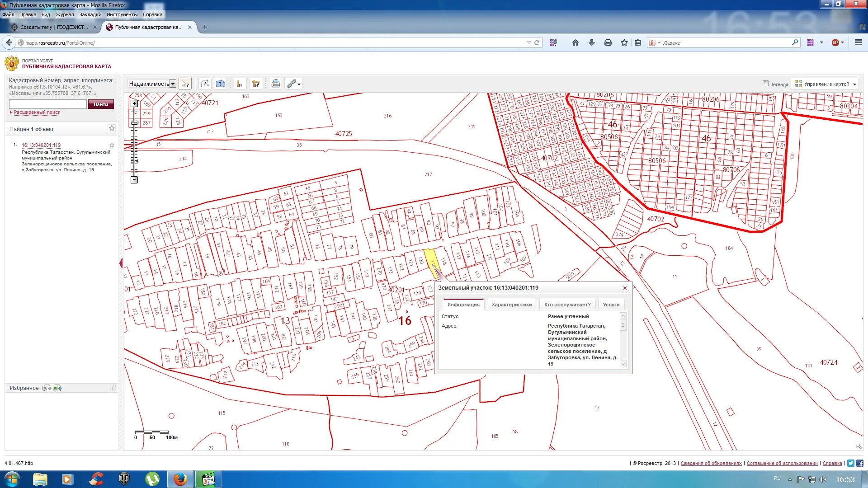Image resolution: width=868 pixels, height=488 pixels.
Task: Show downloads arrow icon
Action: [591, 42]
